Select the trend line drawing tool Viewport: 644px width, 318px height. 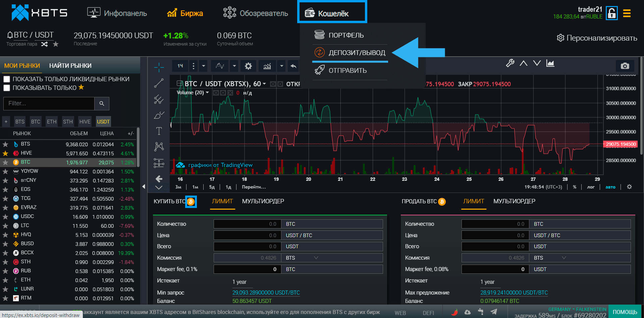tap(159, 83)
